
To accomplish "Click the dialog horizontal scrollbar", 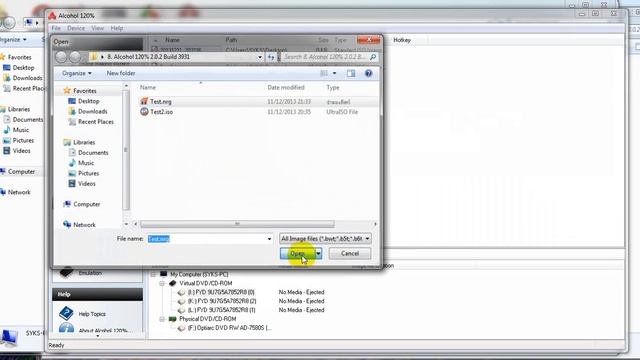I will [237, 224].
